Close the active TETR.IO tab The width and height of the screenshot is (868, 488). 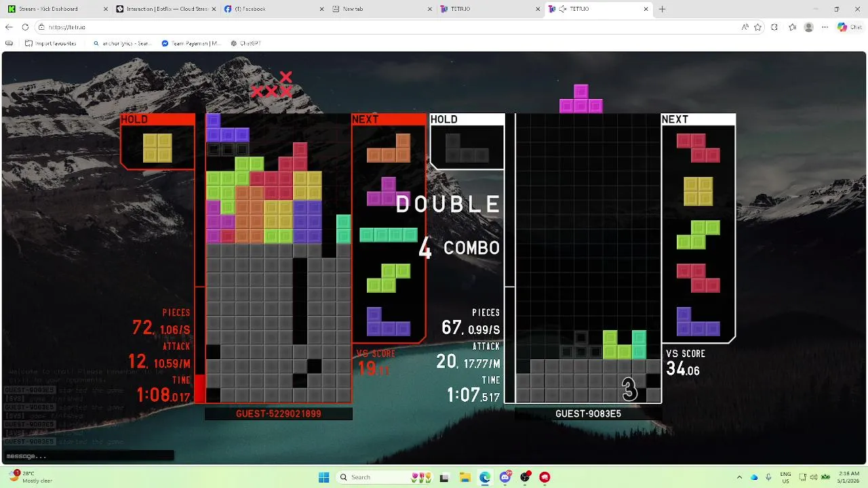click(646, 9)
